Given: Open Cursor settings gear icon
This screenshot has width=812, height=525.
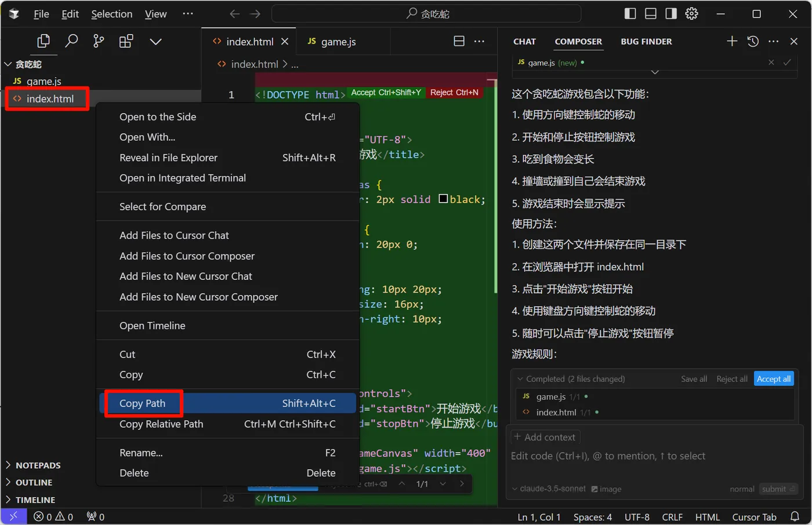Looking at the screenshot, I should point(691,13).
